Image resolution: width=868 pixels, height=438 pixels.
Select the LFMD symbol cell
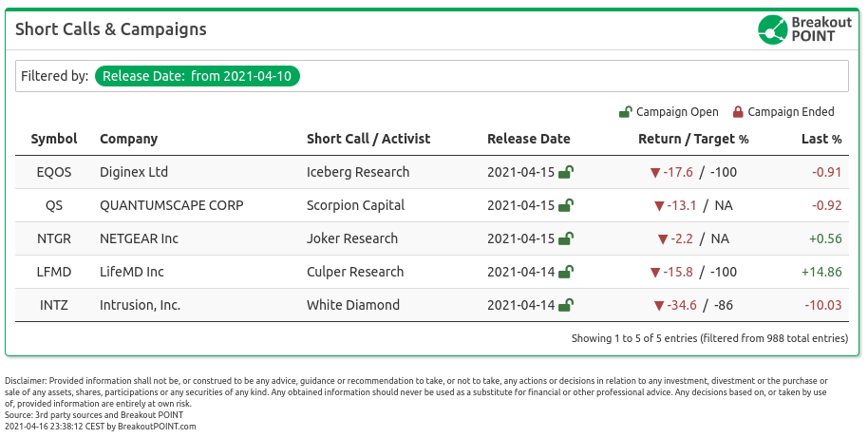(x=54, y=272)
